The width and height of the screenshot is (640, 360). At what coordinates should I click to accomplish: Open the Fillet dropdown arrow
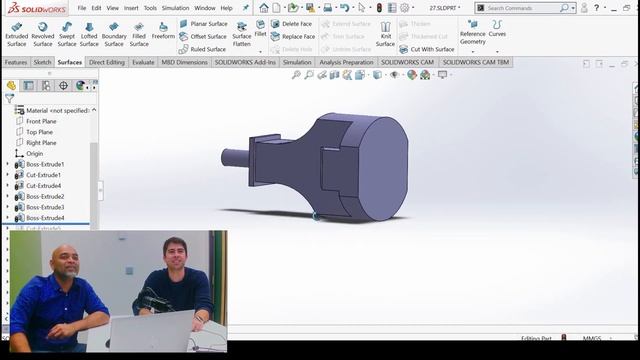tap(260, 52)
